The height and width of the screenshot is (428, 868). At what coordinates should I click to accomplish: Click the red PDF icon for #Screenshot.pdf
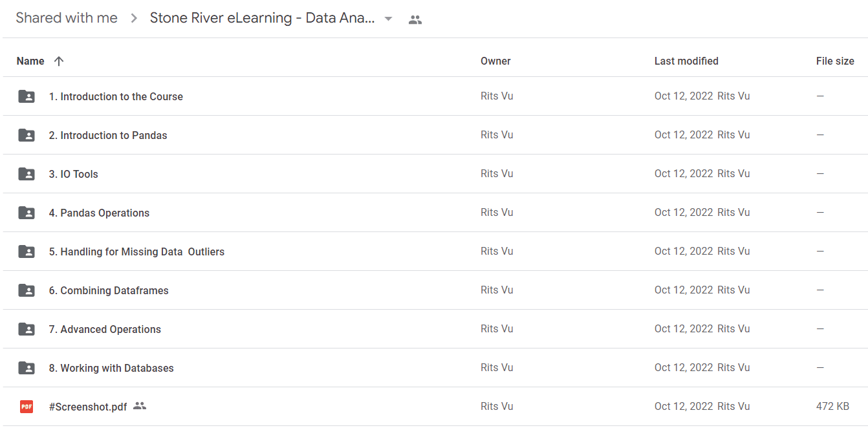coord(27,407)
